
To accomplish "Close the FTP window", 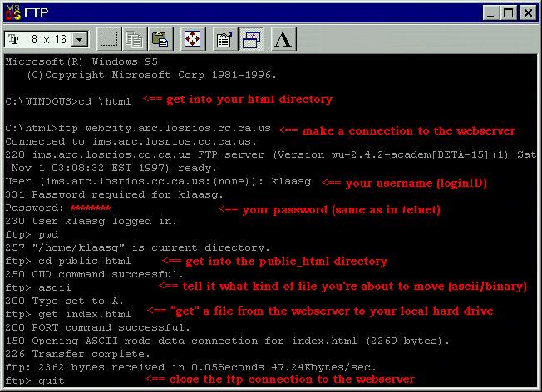I will point(528,12).
